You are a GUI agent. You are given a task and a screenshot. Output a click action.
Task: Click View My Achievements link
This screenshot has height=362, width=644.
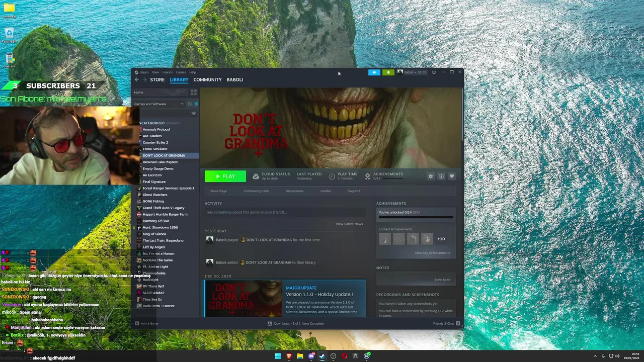tap(433, 253)
